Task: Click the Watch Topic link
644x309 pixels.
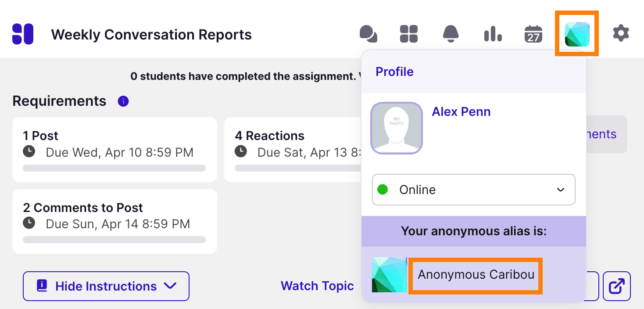Action: tap(317, 286)
